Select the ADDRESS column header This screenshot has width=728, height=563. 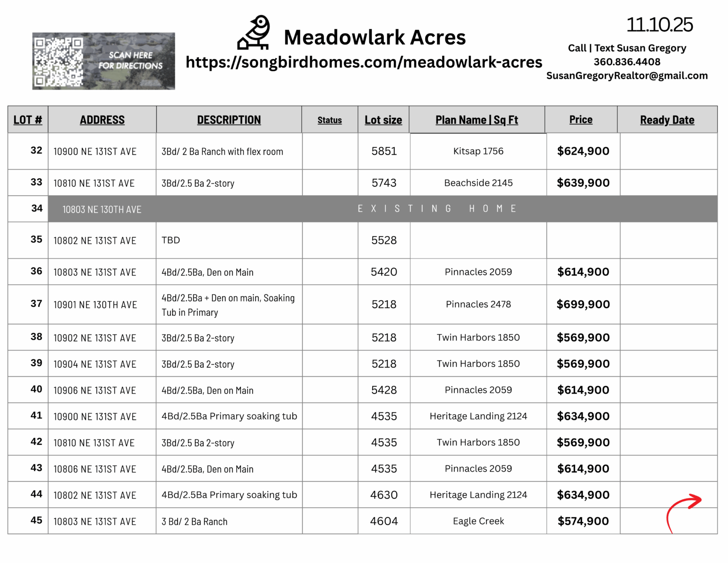[x=102, y=120]
